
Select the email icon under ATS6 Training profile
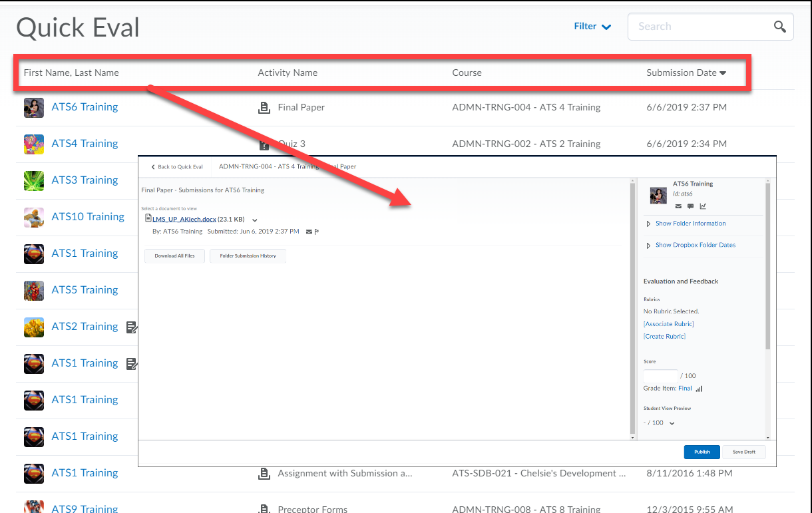(x=678, y=206)
